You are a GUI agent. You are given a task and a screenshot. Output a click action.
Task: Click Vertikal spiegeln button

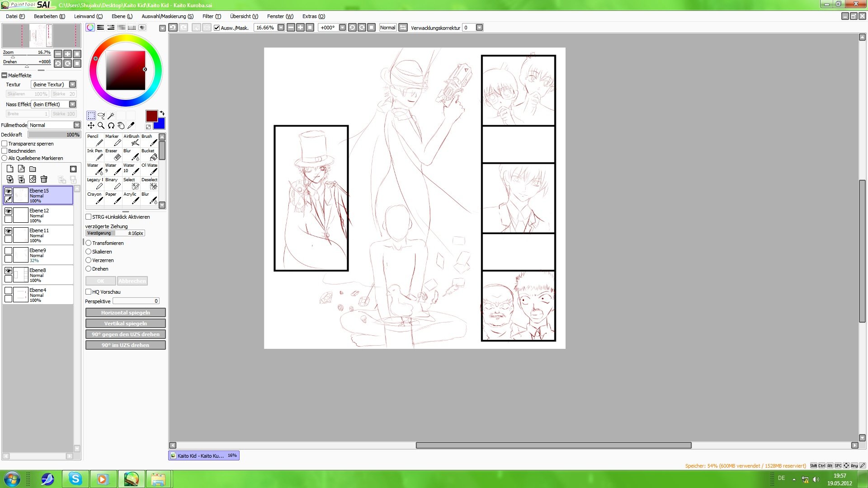click(126, 324)
